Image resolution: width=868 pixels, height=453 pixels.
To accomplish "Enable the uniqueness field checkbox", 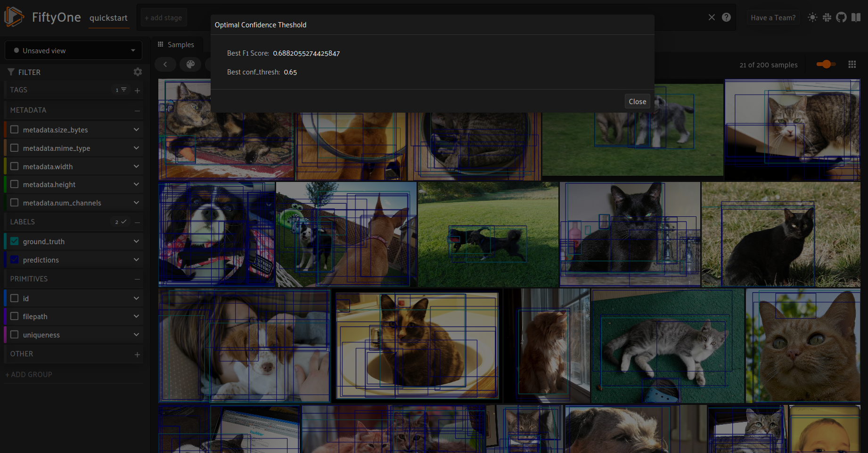I will [15, 335].
